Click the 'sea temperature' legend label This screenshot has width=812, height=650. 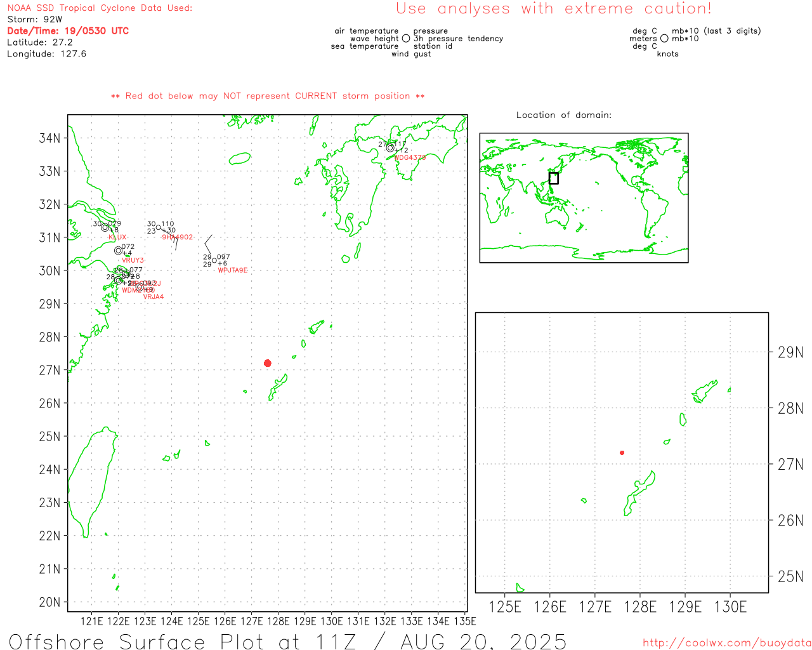click(365, 46)
